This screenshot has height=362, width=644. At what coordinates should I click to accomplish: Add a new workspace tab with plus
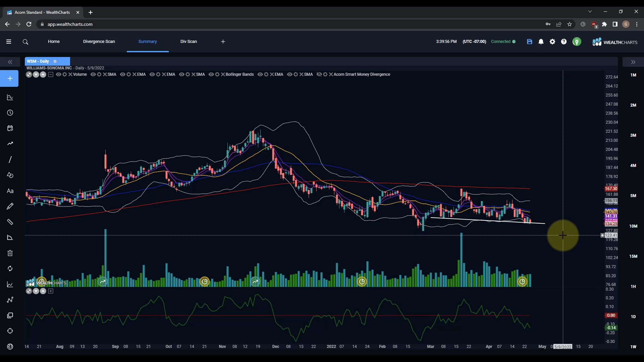[223, 42]
